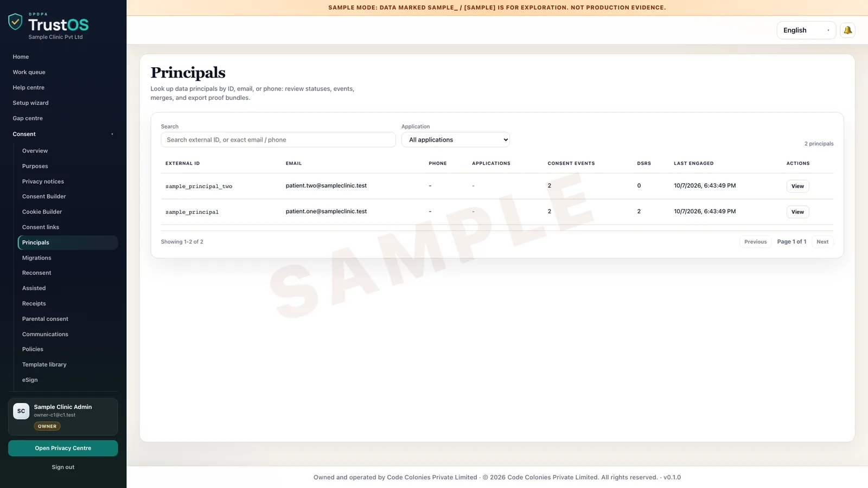Open the Communications page
The height and width of the screenshot is (488, 868).
point(45,335)
